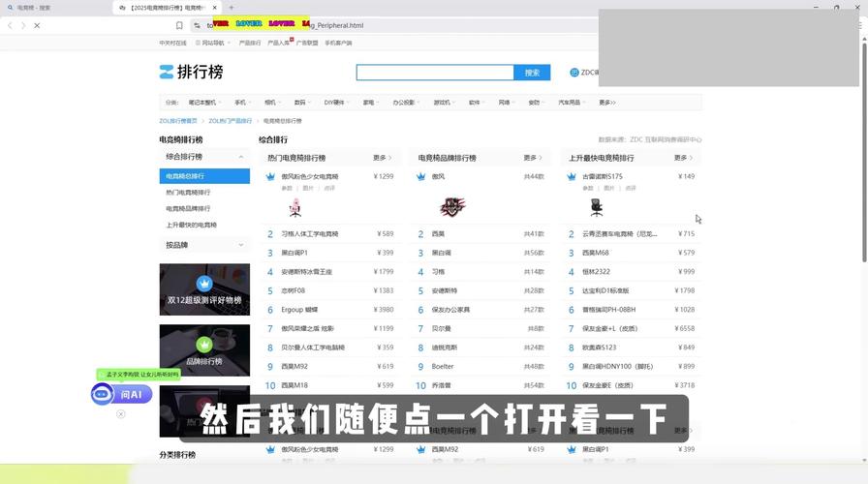Open the pink gaming chair thumbnail
Image resolution: width=868 pixels, height=484 pixels.
point(295,207)
